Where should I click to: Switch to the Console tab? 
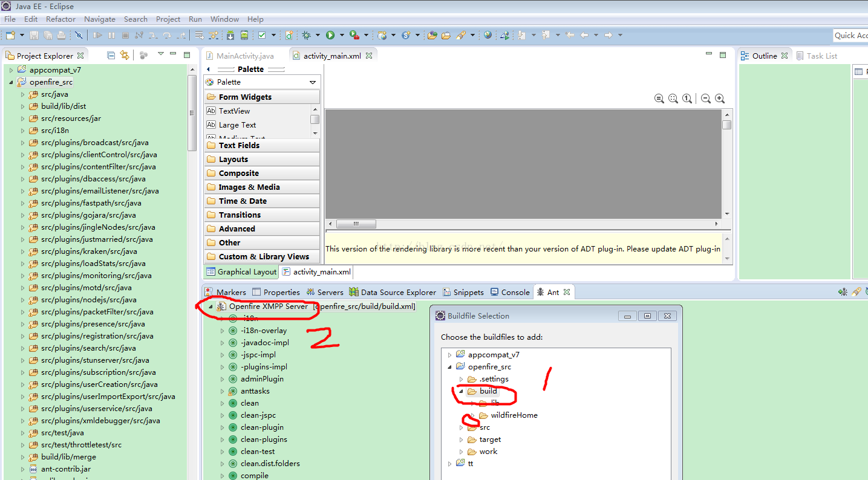pyautogui.click(x=509, y=292)
